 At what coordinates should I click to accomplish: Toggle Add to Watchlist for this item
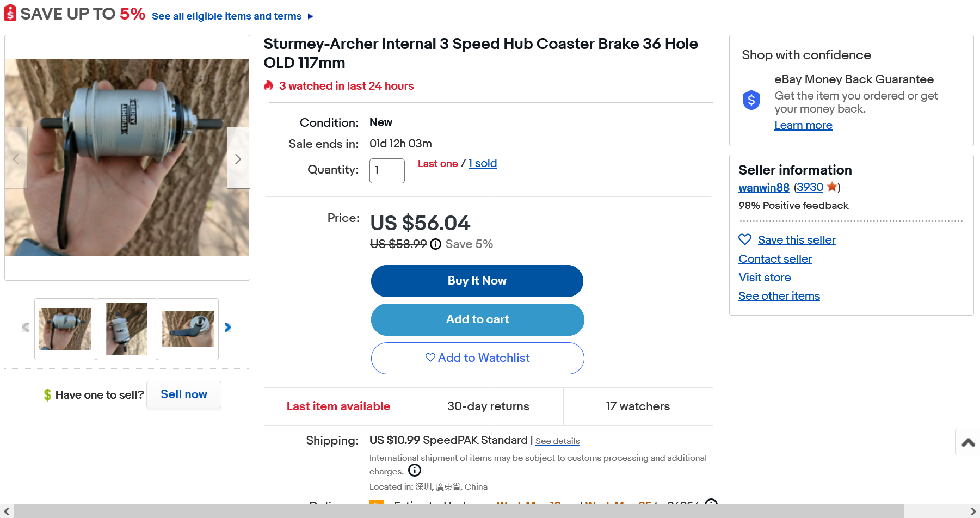pyautogui.click(x=477, y=358)
